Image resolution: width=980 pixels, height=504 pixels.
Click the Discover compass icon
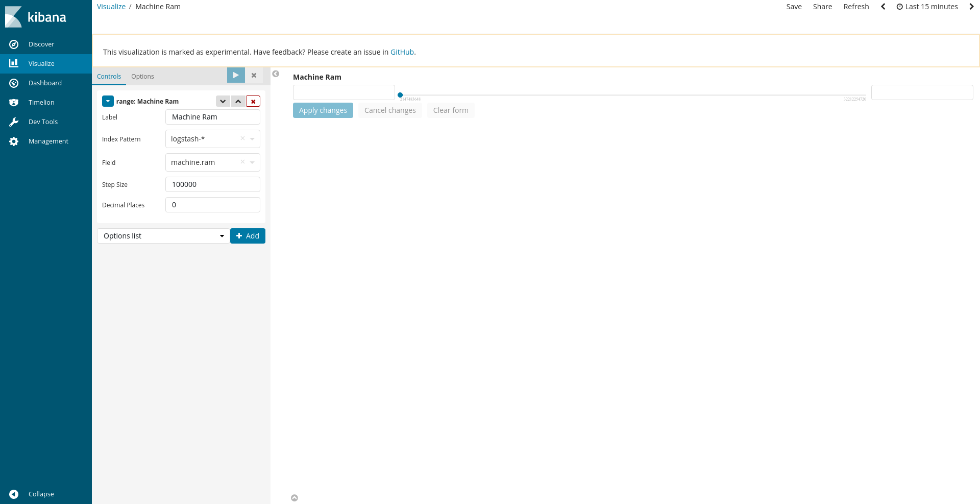[x=14, y=44]
